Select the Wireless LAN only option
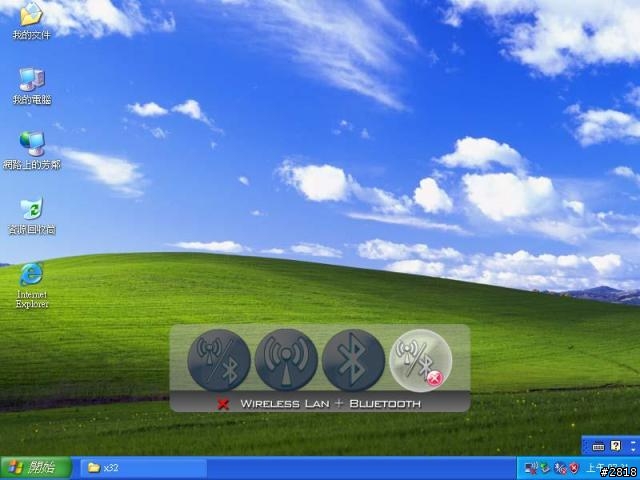The image size is (640, 480). point(286,361)
